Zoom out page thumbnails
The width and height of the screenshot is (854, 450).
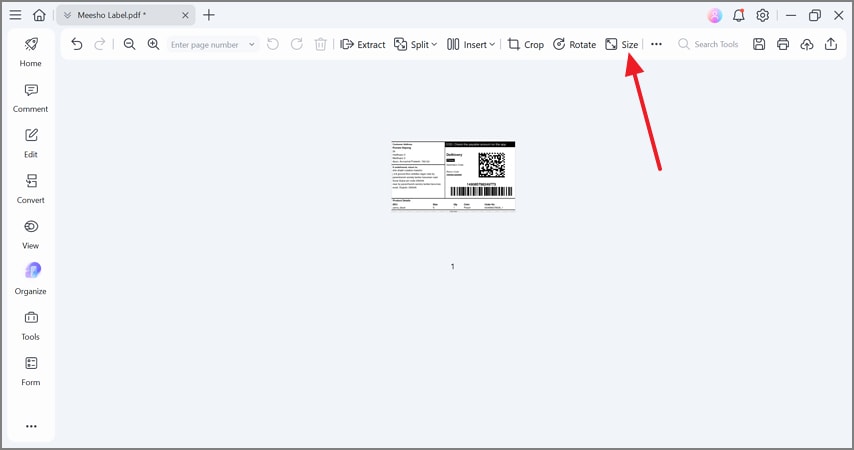click(x=129, y=44)
